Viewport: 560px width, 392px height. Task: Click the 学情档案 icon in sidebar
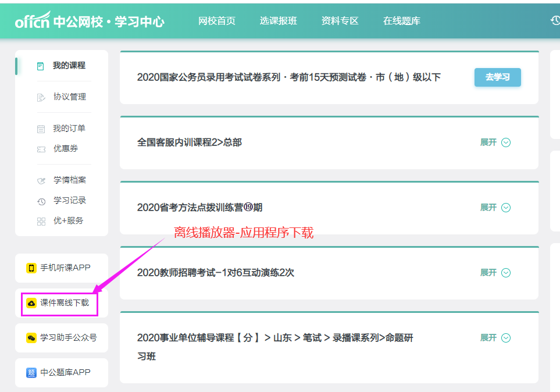[x=41, y=180]
